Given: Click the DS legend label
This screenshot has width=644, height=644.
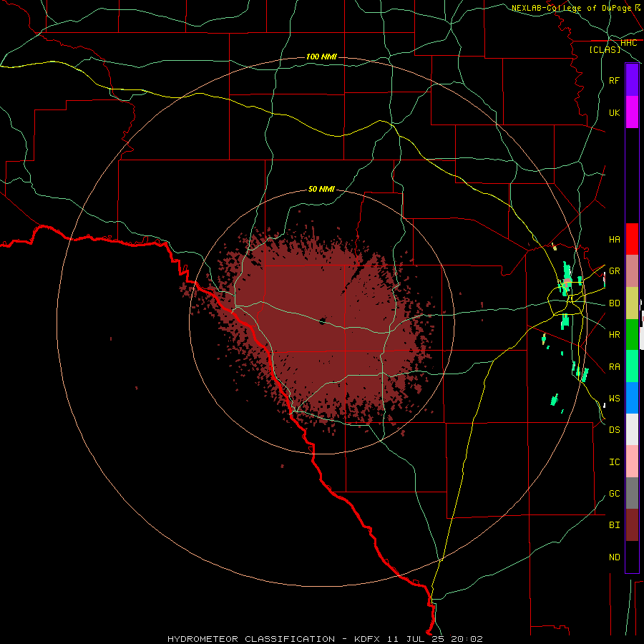Looking at the screenshot, I should pos(614,429).
